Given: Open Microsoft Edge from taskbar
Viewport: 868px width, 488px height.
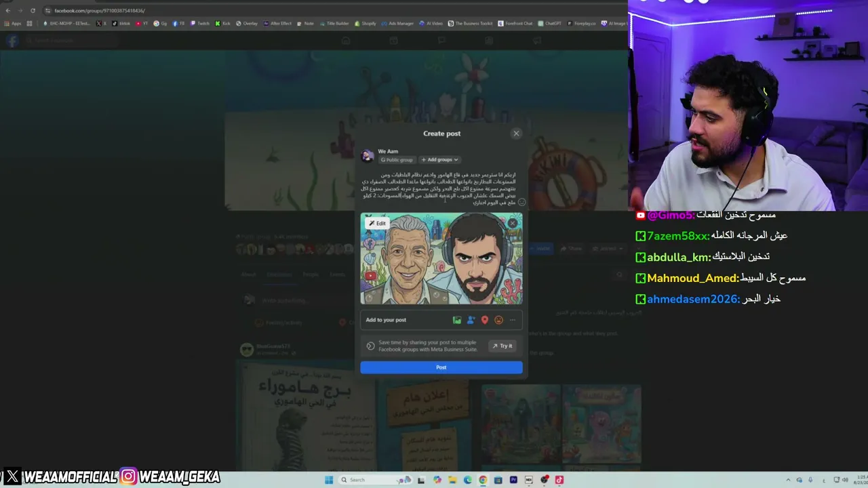Looking at the screenshot, I should [x=468, y=480].
